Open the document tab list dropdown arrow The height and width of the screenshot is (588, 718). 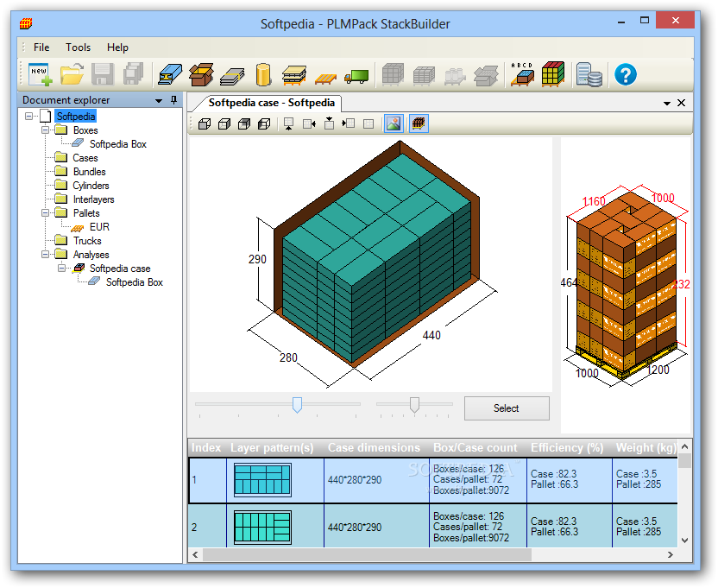[x=667, y=103]
